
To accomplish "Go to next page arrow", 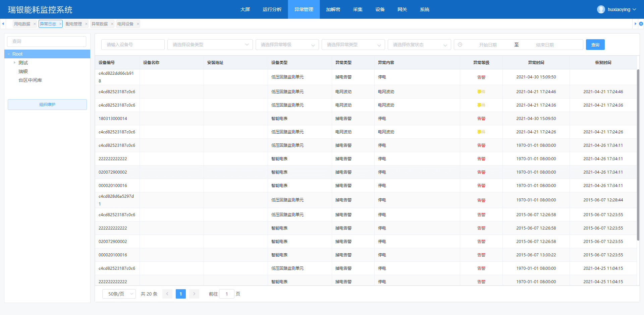I will point(194,294).
